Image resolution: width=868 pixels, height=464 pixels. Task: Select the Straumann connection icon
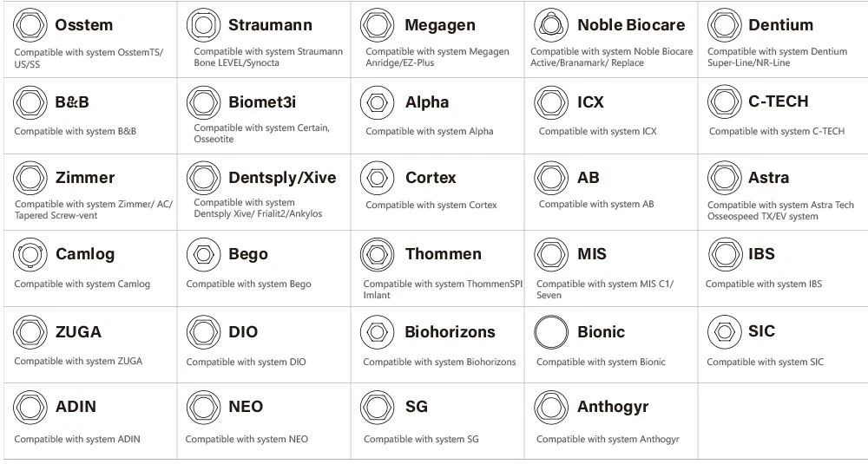click(x=203, y=25)
